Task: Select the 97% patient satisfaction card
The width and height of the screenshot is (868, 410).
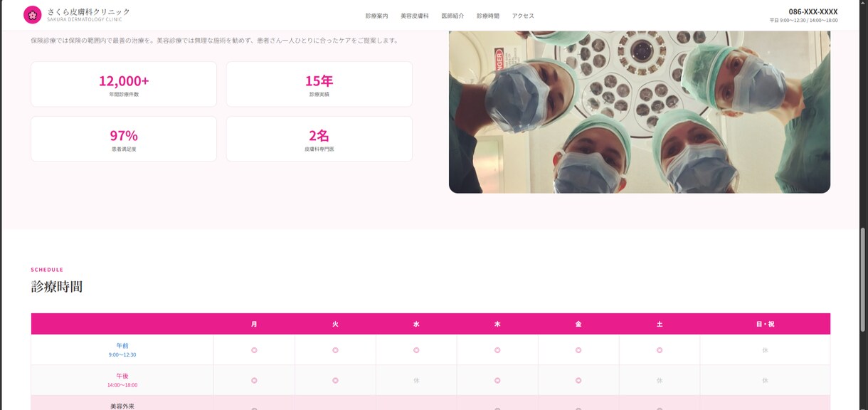Action: pyautogui.click(x=124, y=139)
